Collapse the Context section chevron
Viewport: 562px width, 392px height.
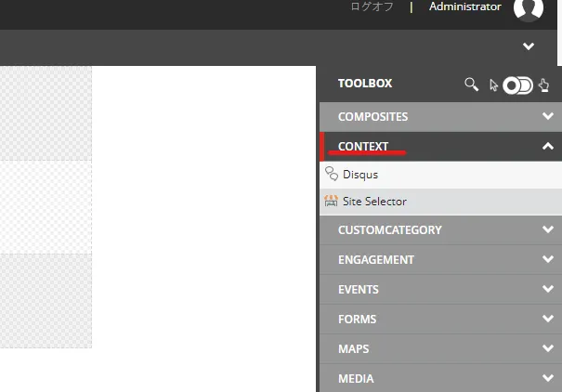click(548, 146)
